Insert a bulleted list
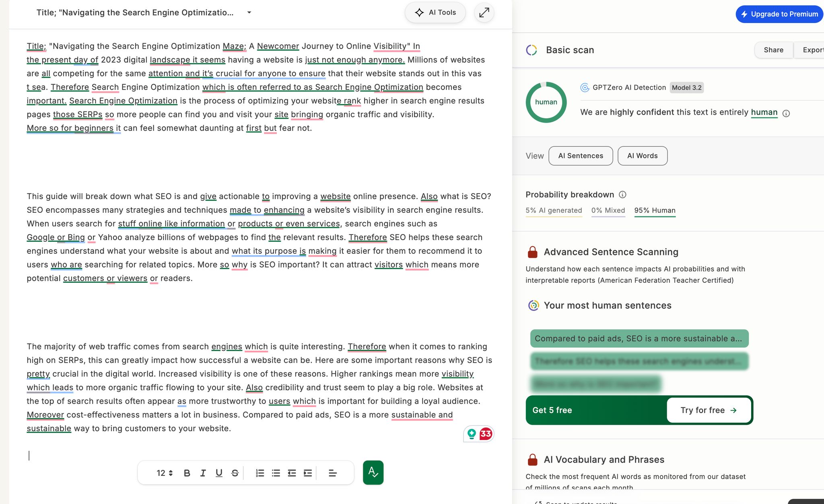Image resolution: width=824 pixels, height=504 pixels. (276, 473)
